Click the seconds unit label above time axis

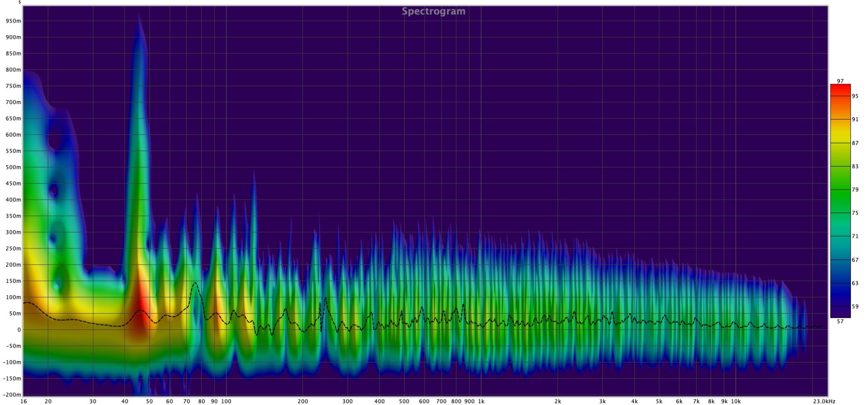click(19, 3)
